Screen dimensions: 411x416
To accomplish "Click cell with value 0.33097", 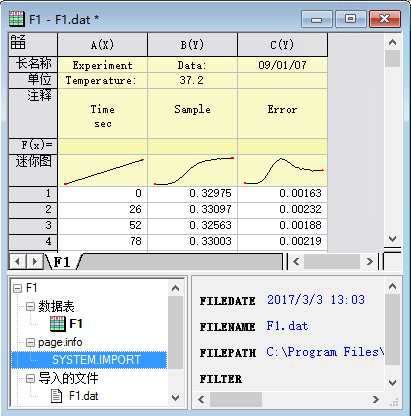I will pos(193,210).
